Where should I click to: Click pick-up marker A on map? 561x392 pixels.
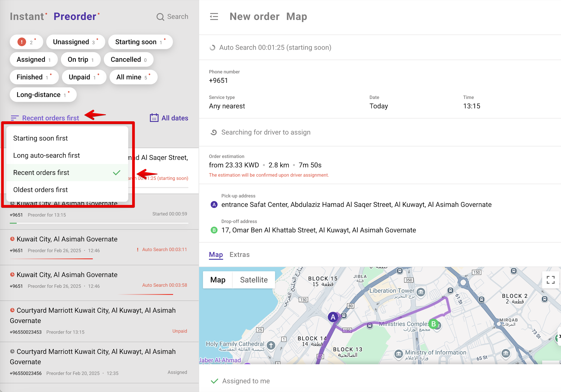pyautogui.click(x=333, y=317)
